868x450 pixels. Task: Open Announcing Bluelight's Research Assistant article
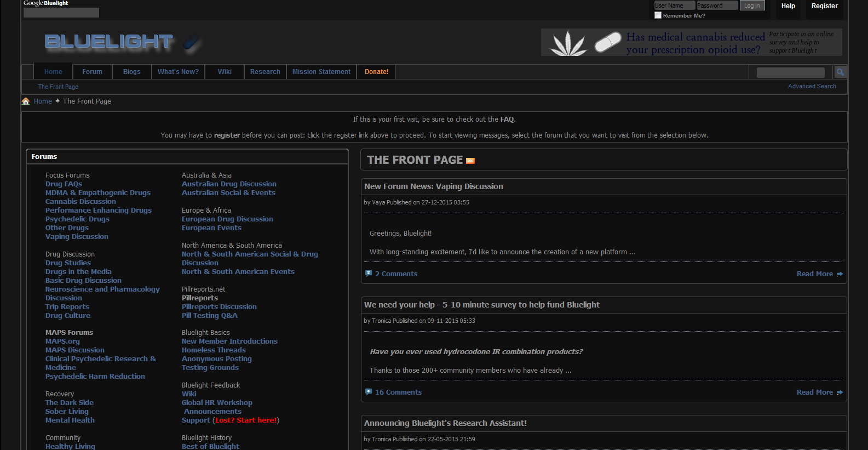pos(445,423)
